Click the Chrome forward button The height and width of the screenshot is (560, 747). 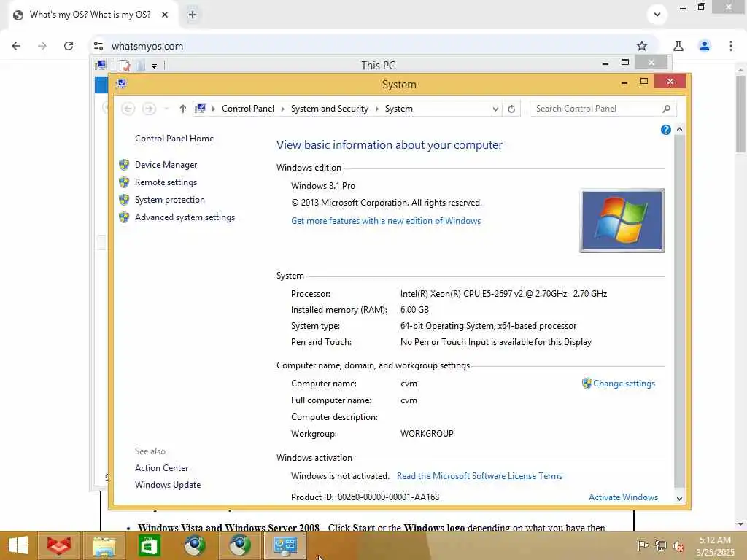(42, 46)
